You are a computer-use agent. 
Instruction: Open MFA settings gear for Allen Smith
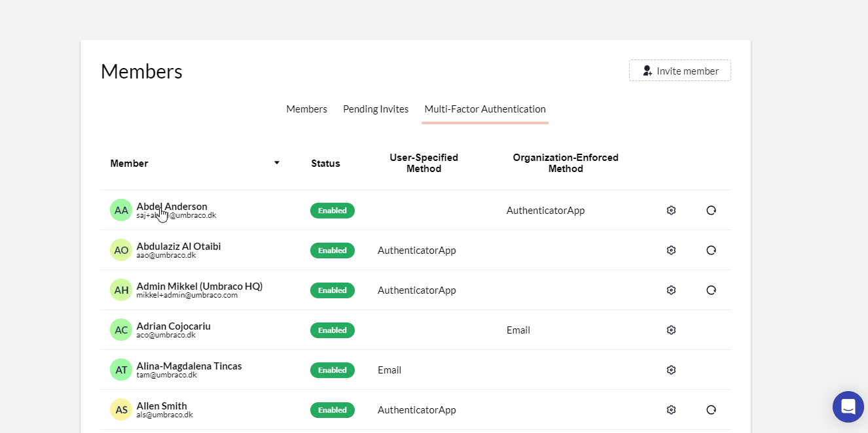coord(671,409)
